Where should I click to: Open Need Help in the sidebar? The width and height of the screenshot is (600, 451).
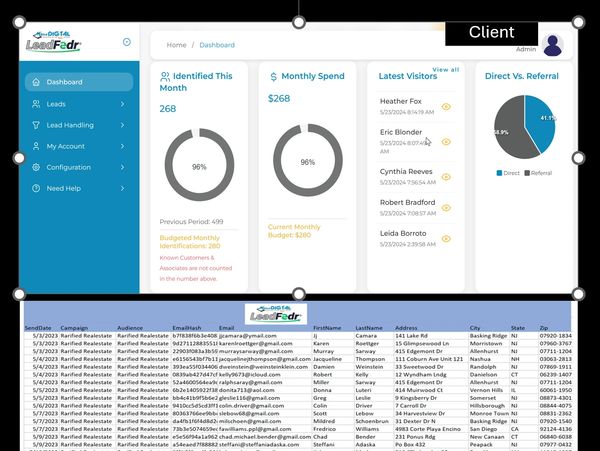[x=79, y=188]
